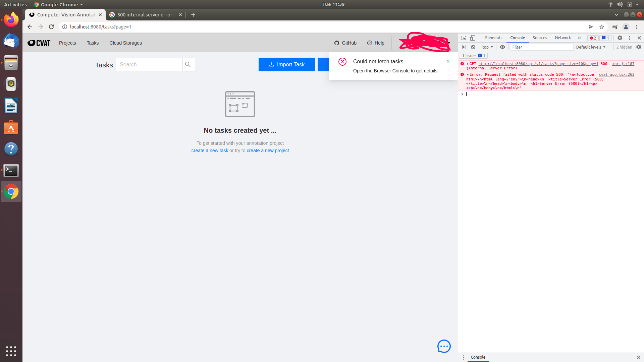Focus the Tasks search input field
The image size is (644, 362).
(149, 64)
